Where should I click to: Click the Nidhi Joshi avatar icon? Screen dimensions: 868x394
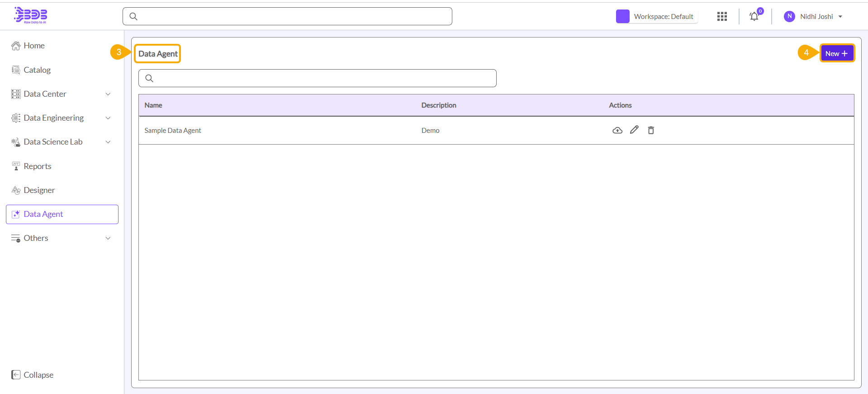point(789,17)
